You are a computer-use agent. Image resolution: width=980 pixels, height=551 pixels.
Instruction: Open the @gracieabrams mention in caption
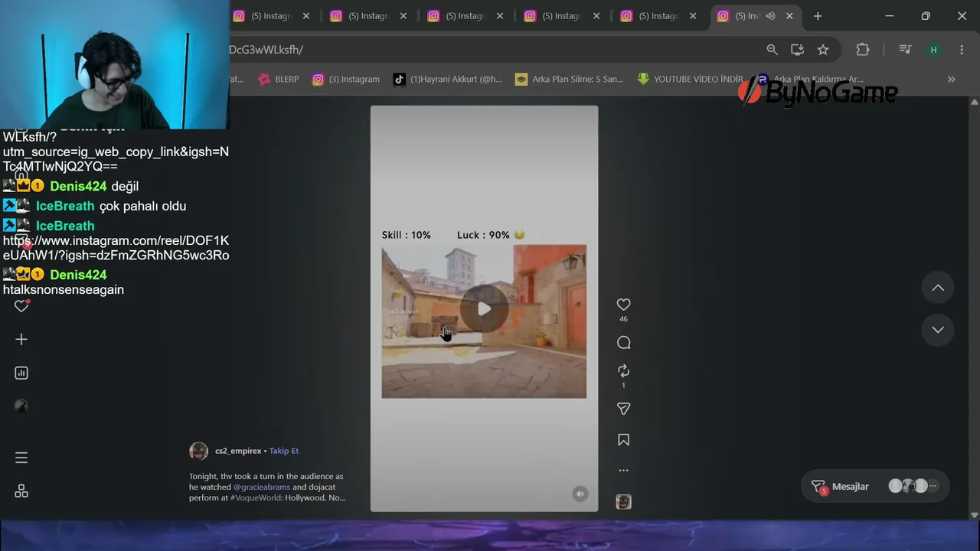pyautogui.click(x=261, y=487)
